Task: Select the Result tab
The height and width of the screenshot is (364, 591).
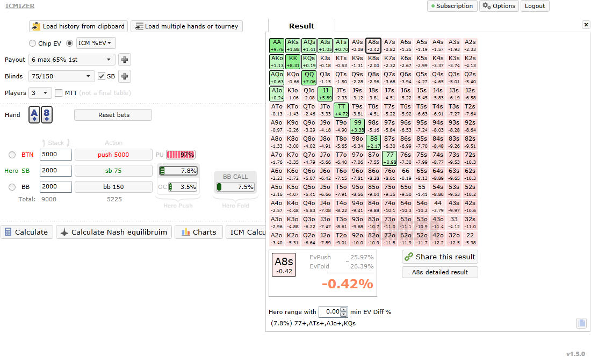Action: [301, 26]
